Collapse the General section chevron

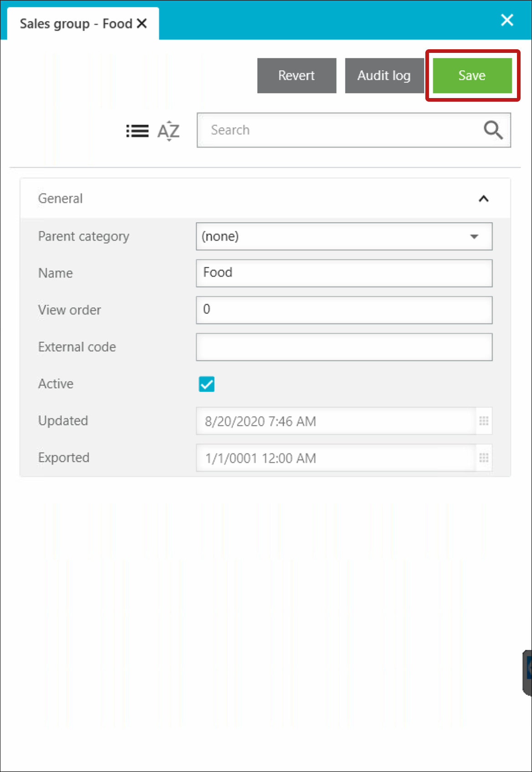tap(484, 199)
